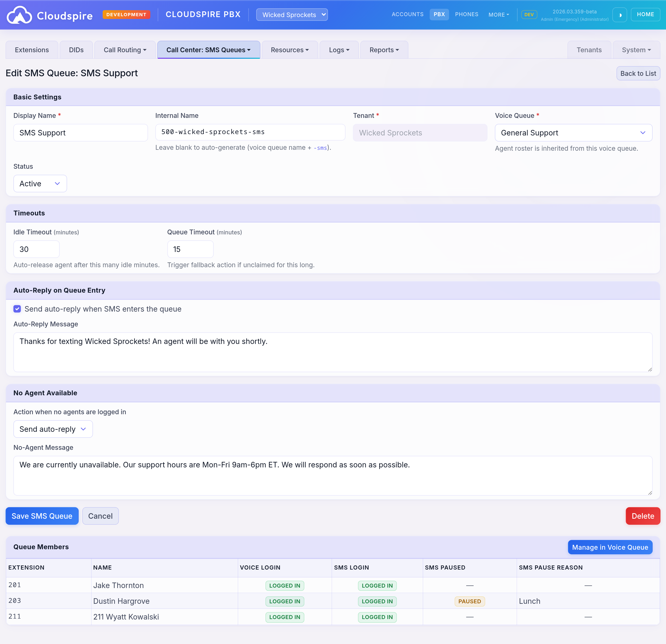The image size is (666, 644).
Task: Uncheck Send auto-reply when SMS enters queue
Action: (17, 309)
